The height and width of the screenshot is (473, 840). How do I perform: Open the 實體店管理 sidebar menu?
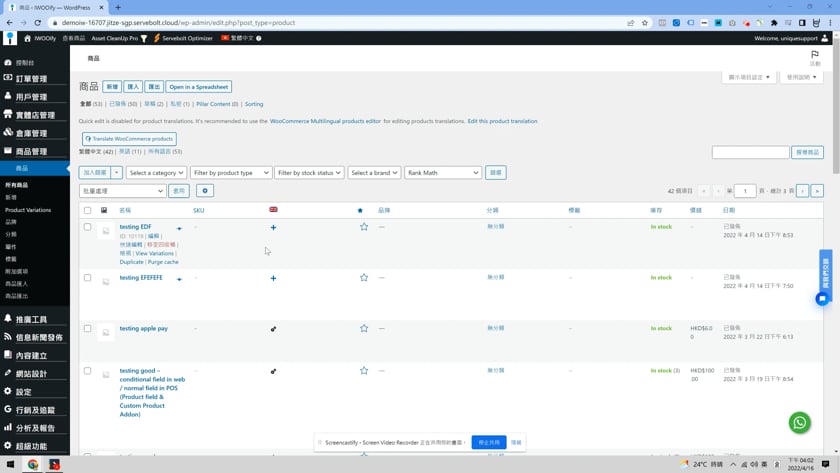(x=34, y=115)
